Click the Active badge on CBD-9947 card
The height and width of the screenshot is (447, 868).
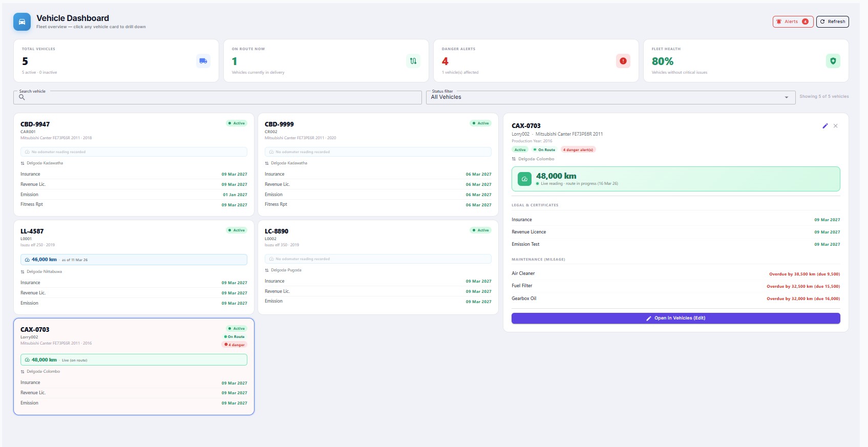pyautogui.click(x=237, y=123)
